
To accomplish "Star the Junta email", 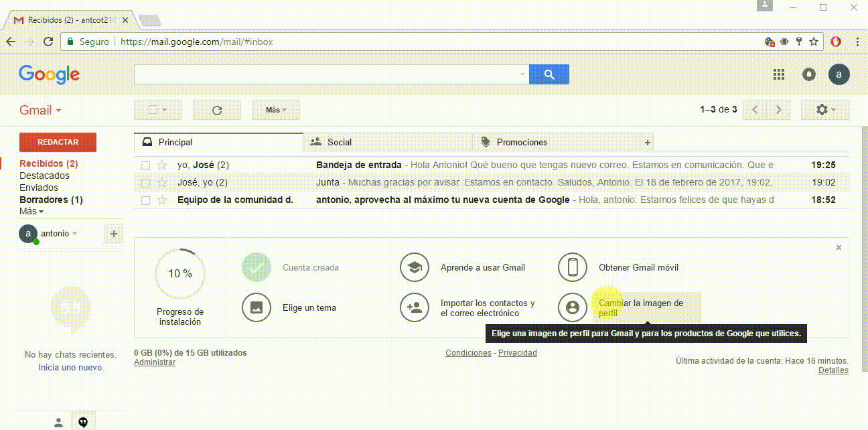I will pyautogui.click(x=161, y=182).
